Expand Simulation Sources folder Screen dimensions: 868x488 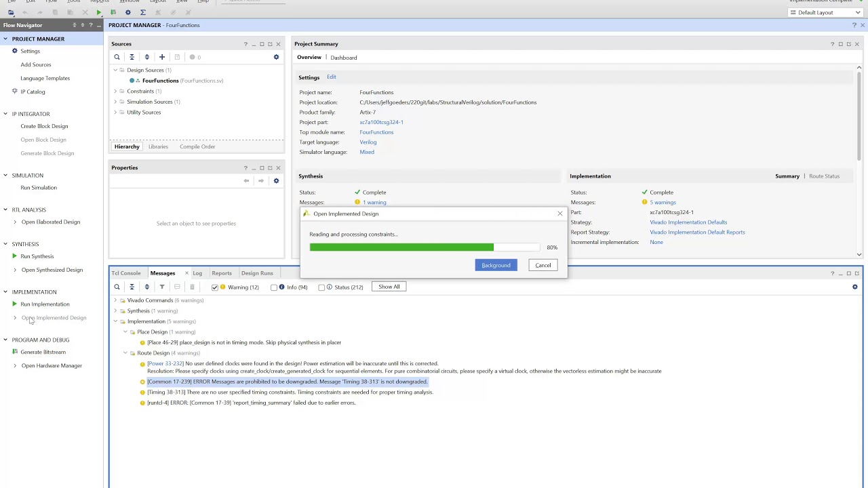pyautogui.click(x=115, y=102)
